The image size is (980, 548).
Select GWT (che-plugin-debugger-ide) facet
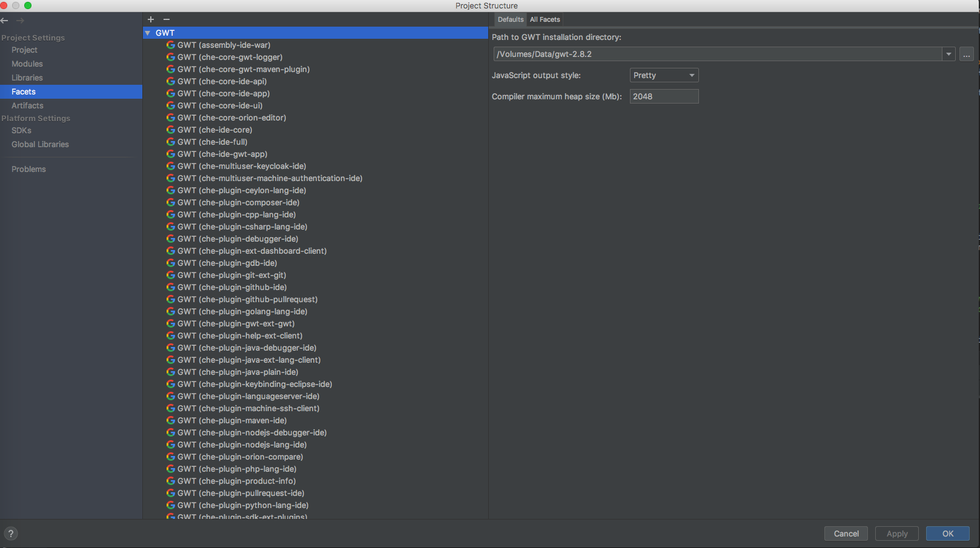238,239
